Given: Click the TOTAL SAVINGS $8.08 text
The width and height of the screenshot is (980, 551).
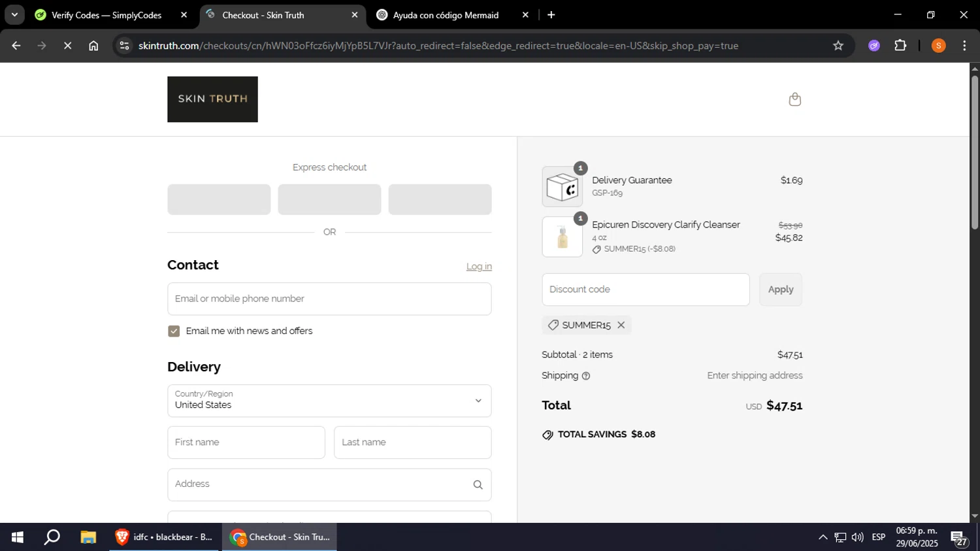Looking at the screenshot, I should [606, 435].
